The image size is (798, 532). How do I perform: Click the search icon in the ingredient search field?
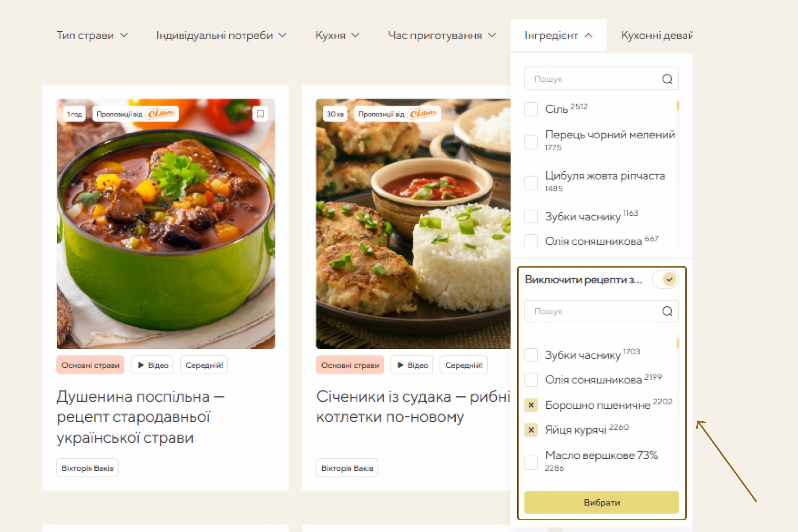[667, 79]
